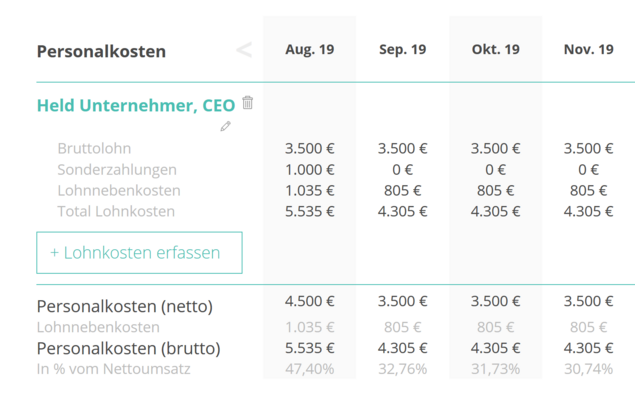This screenshot has height=396, width=635.
Task: Click Personalkosten (brutto) 5.535 € for August
Action: (310, 348)
